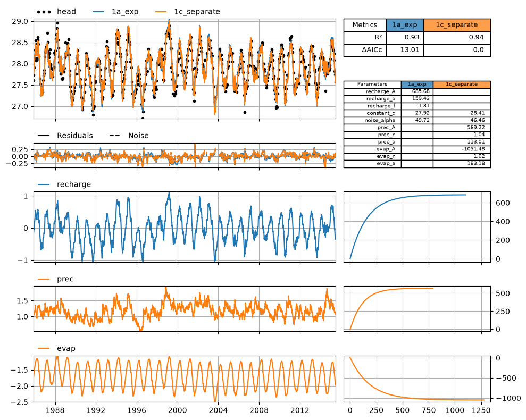This screenshot has height=420, width=526.
Task: Click the prec legend line marker
Action: [44, 279]
